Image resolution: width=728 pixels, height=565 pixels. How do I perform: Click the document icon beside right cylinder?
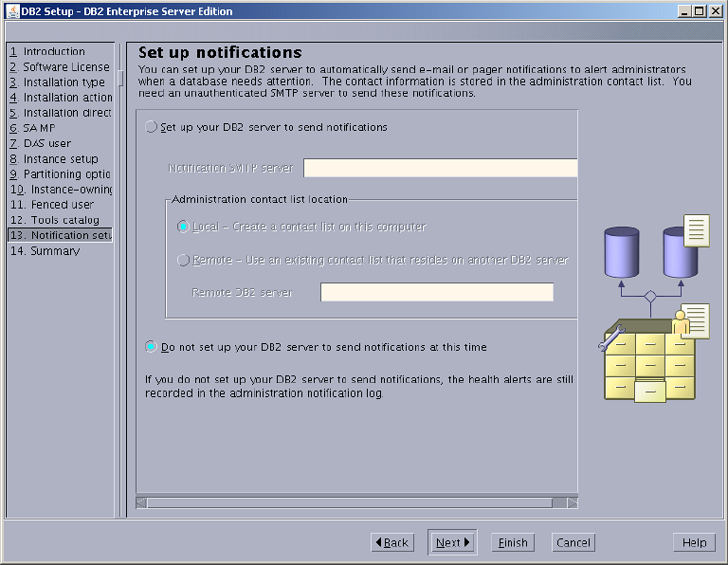click(697, 230)
